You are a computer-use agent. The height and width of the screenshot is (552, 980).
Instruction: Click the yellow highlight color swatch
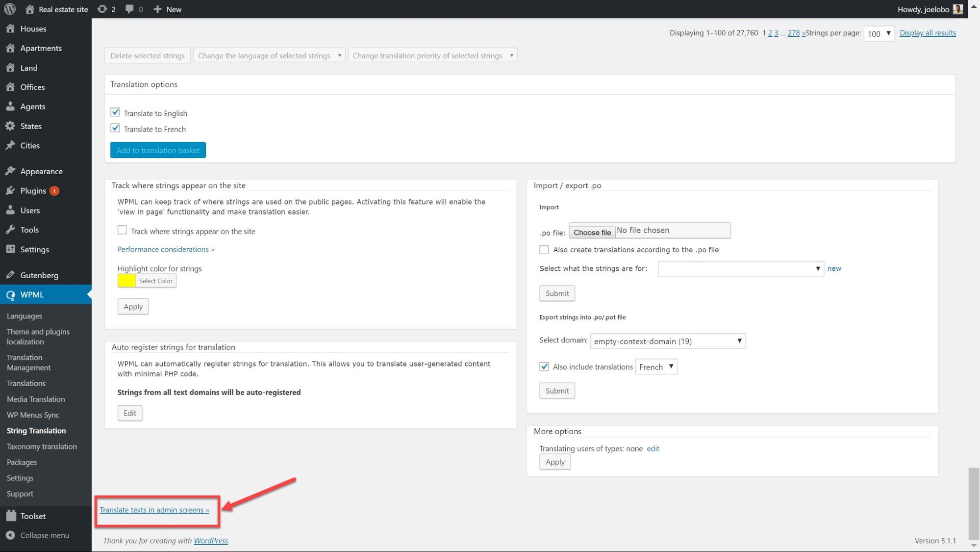coord(126,281)
